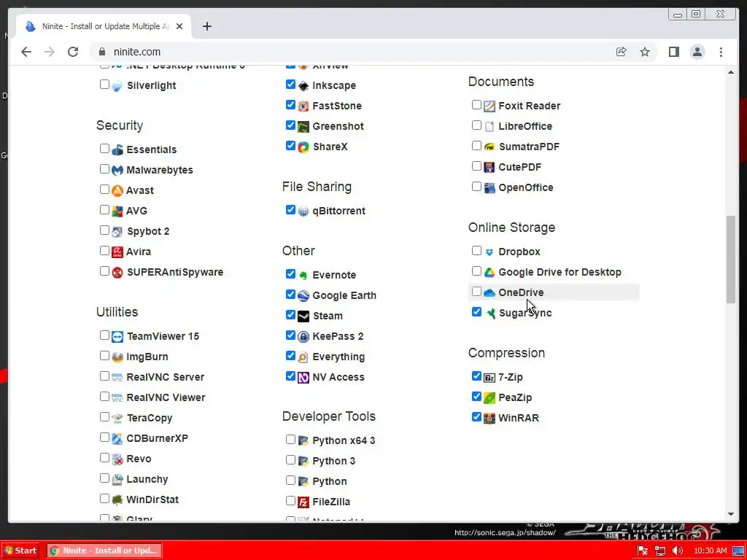Click the Malwarebytes logo icon
747x560 pixels.
[x=117, y=170]
